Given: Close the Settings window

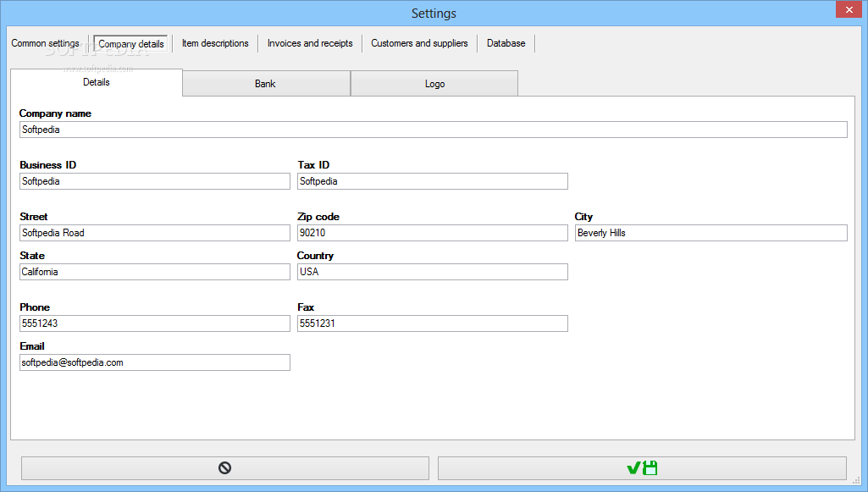Looking at the screenshot, I should (x=849, y=9).
